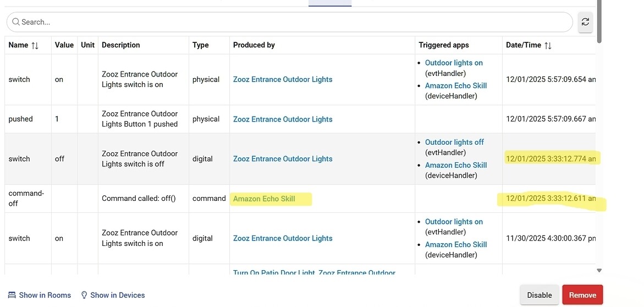Open the Show in Rooms link
Image resolution: width=644 pixels, height=307 pixels.
(x=45, y=295)
